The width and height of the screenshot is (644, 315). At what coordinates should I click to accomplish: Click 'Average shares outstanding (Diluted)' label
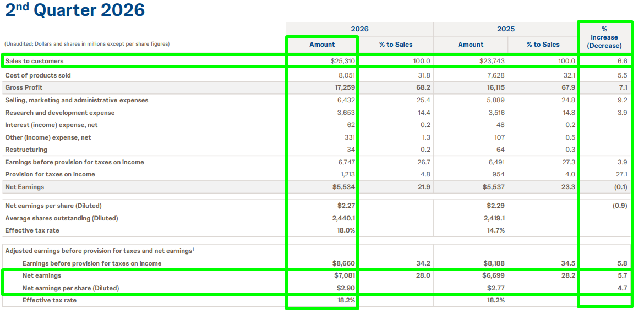click(x=62, y=218)
